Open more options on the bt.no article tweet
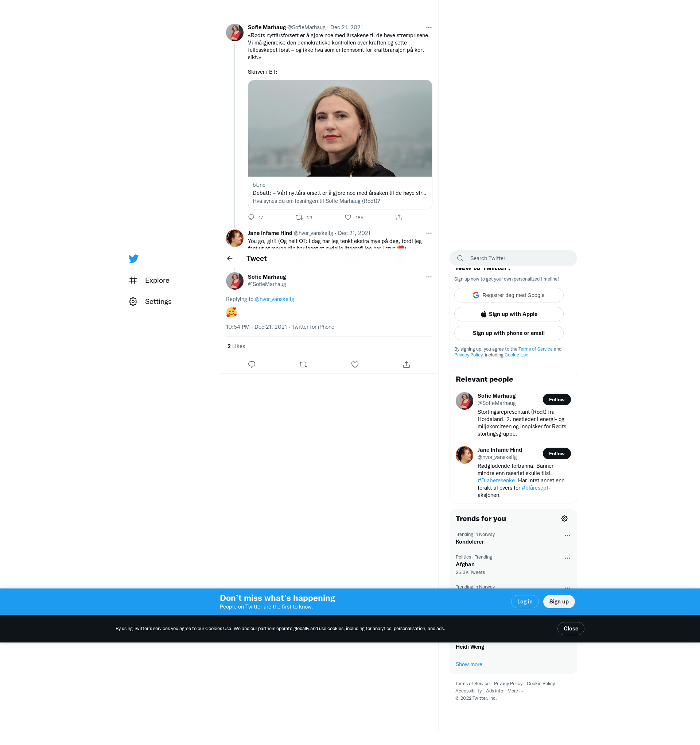 (x=429, y=27)
